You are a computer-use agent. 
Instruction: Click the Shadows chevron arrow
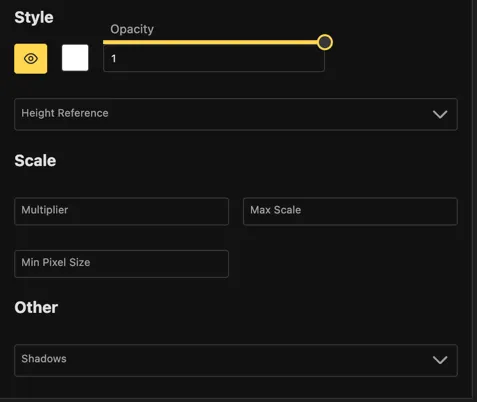pyautogui.click(x=440, y=360)
